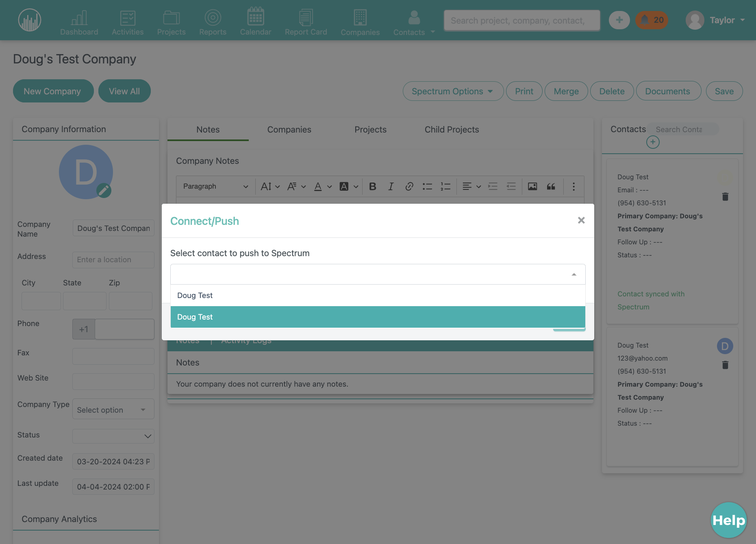Viewport: 756px width, 544px height.
Task: Toggle italic formatting in notes editor
Action: 391,186
